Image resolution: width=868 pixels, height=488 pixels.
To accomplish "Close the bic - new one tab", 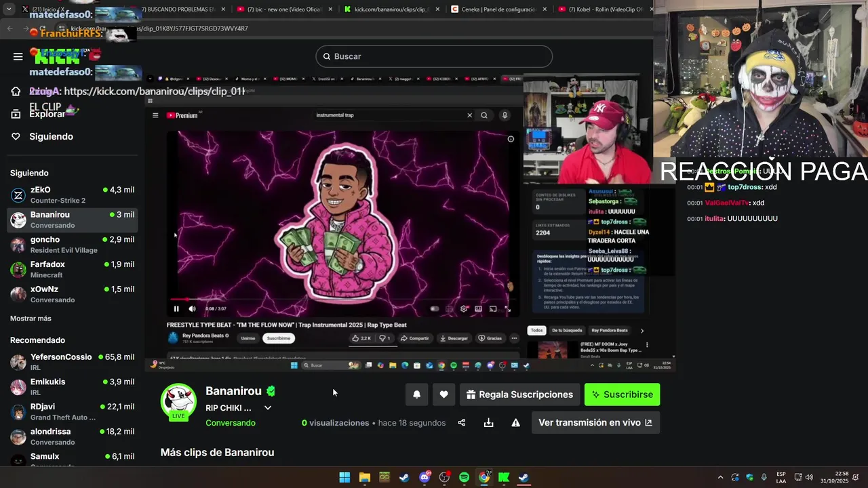I will click(330, 9).
